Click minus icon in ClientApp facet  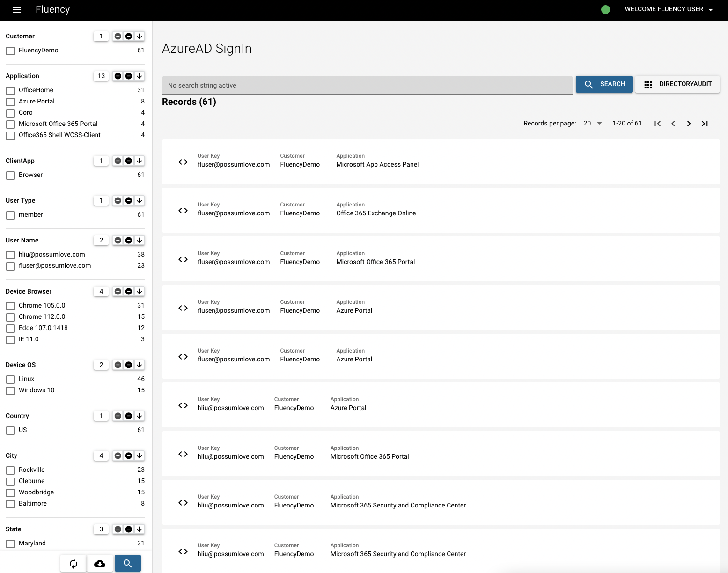coord(128,161)
